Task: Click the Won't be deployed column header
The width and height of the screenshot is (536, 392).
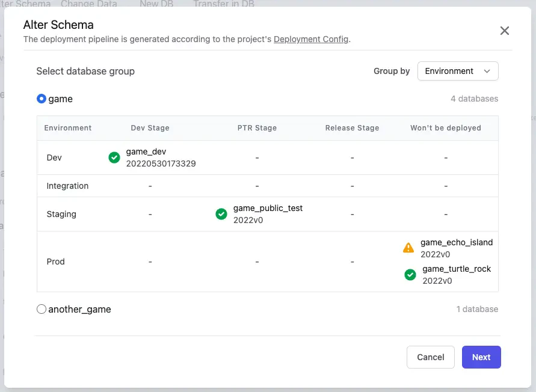Action: pyautogui.click(x=446, y=128)
